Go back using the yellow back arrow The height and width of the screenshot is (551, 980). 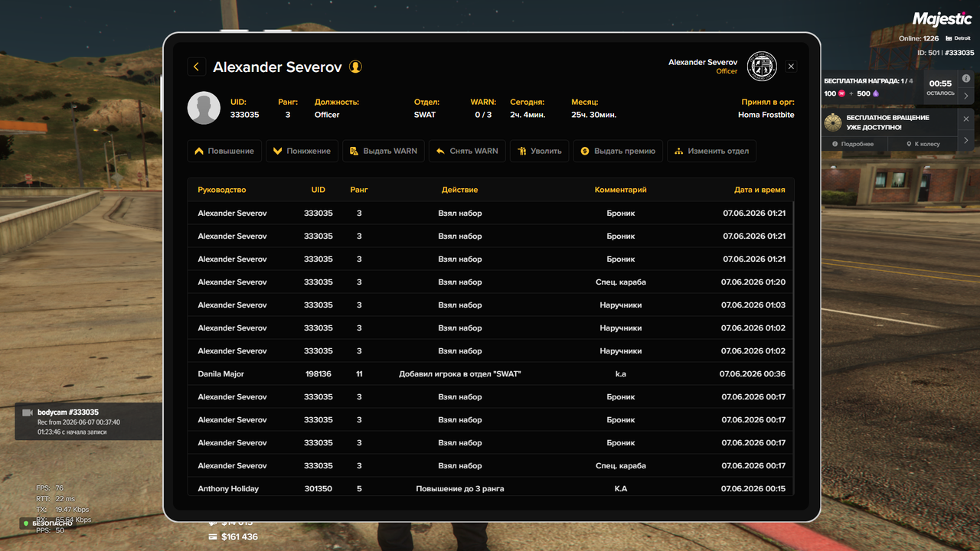point(197,67)
